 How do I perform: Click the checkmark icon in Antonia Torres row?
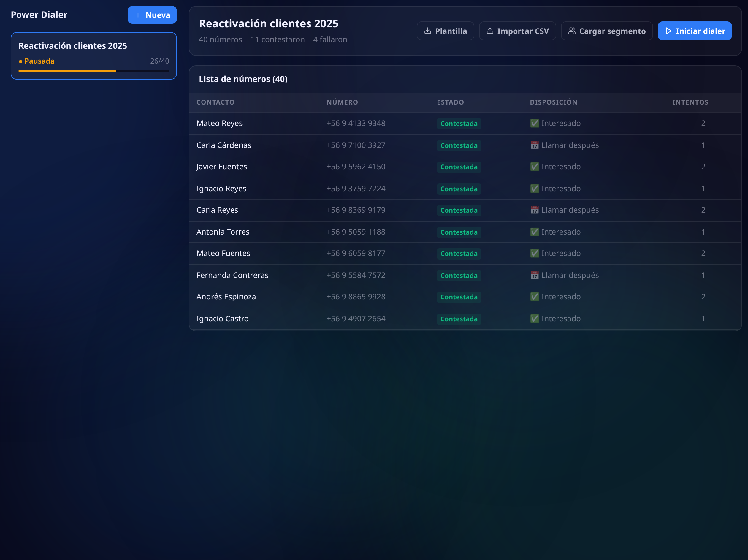point(534,232)
